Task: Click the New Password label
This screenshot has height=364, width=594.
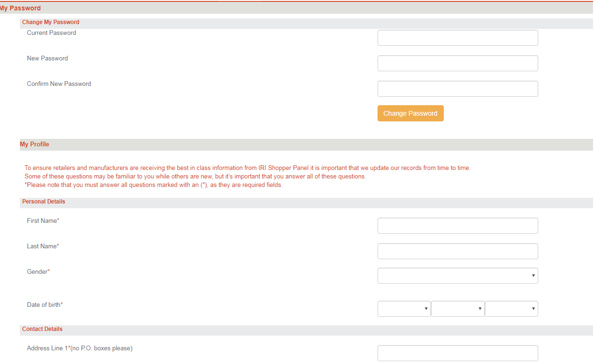Action: (x=47, y=59)
